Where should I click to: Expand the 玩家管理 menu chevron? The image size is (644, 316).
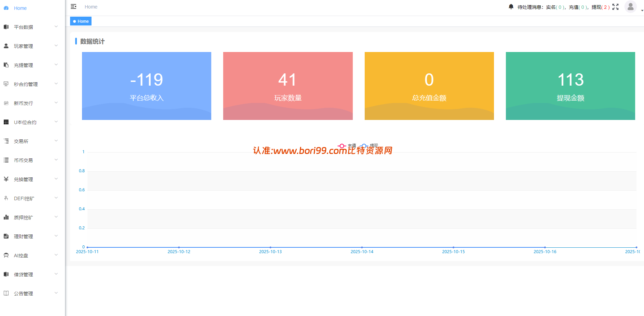pyautogui.click(x=56, y=46)
